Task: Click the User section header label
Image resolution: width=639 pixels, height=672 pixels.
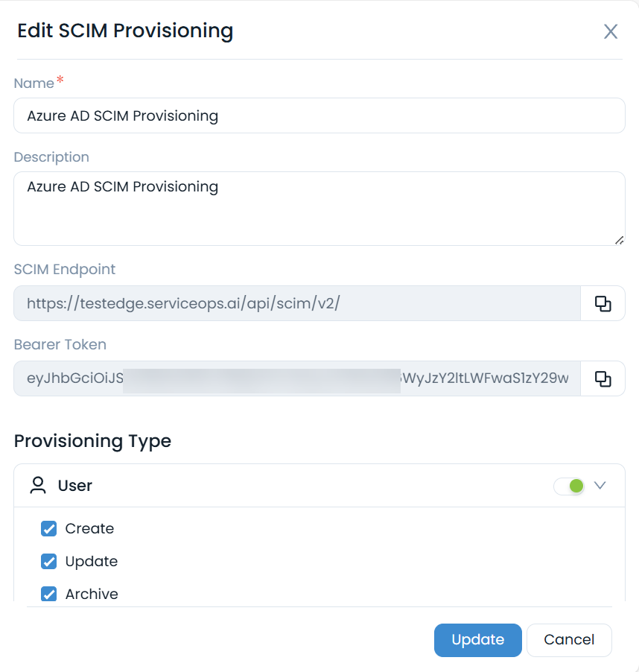Action: click(x=75, y=486)
